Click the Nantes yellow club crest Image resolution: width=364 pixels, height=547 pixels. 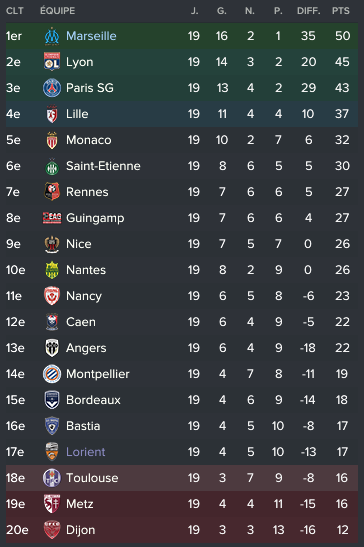52,270
